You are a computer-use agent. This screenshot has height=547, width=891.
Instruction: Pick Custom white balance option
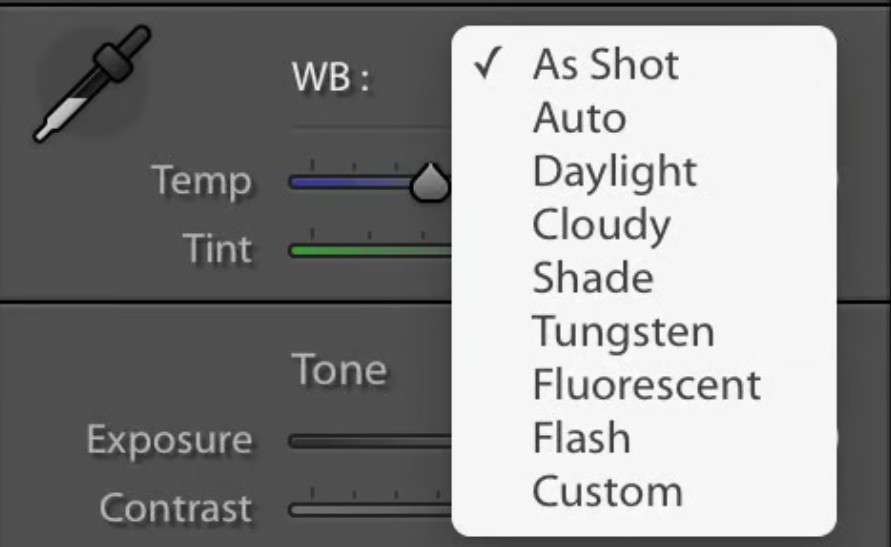pyautogui.click(x=607, y=491)
